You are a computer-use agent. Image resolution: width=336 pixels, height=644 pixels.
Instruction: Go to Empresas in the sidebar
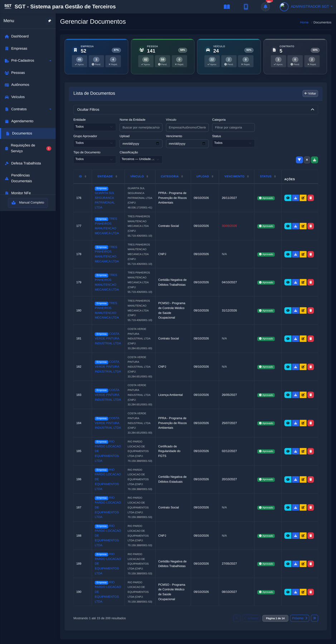pos(28,49)
